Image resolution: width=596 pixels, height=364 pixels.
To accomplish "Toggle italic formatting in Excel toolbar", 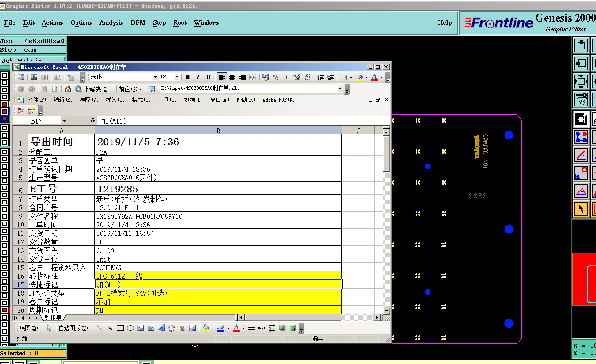I will click(x=198, y=77).
